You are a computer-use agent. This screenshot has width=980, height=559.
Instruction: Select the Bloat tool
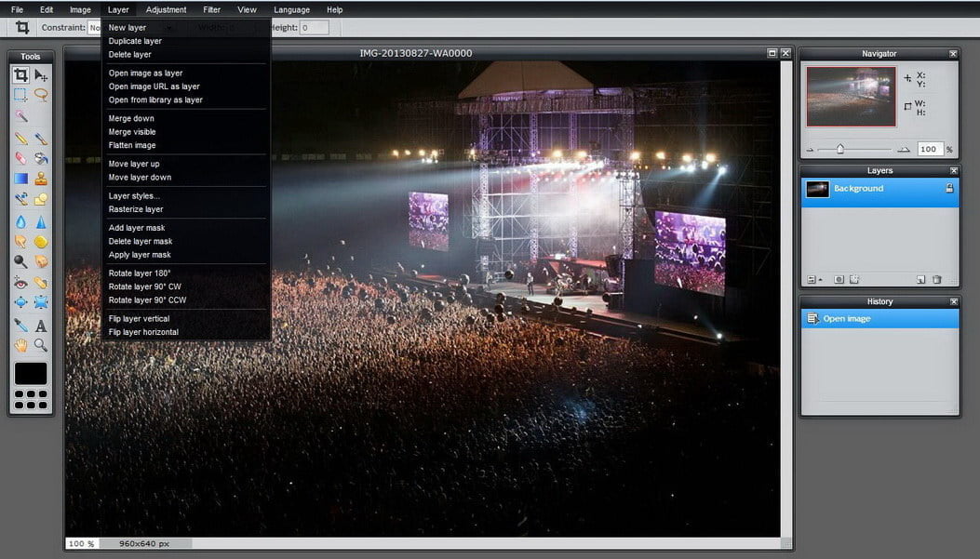pos(20,302)
